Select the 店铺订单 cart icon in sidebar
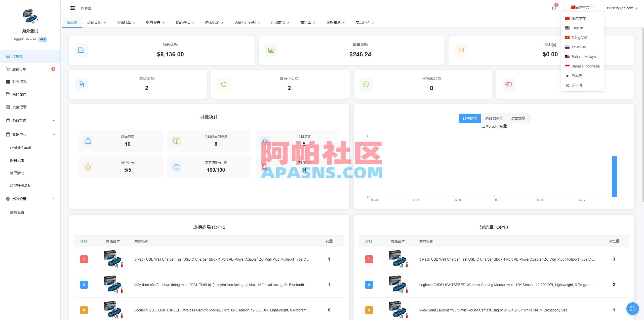 [8, 69]
